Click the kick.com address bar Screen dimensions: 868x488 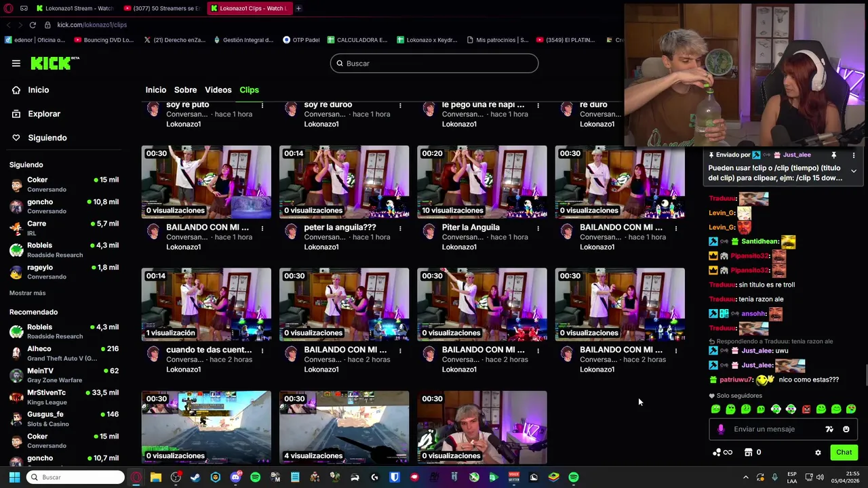pos(92,25)
